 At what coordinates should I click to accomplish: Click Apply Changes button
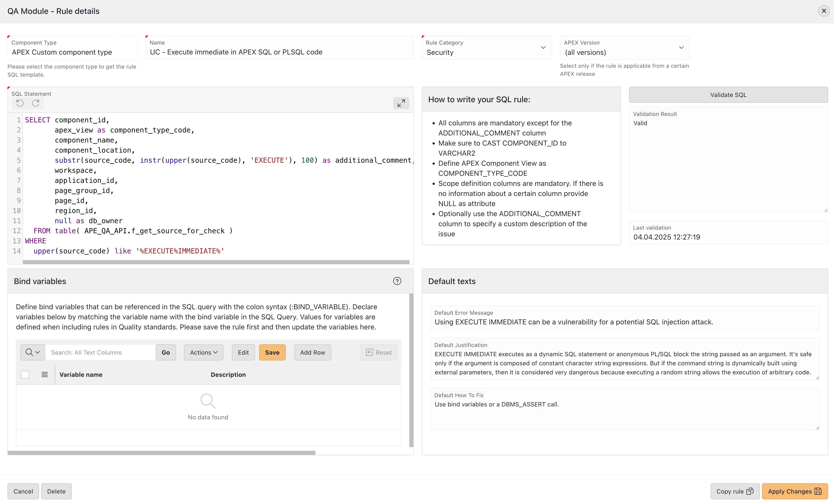(x=794, y=491)
